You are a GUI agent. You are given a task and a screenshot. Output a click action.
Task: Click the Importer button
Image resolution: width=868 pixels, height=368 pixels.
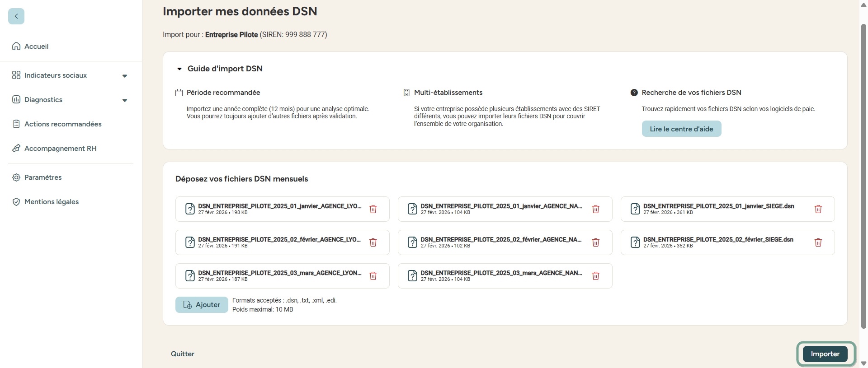click(x=825, y=354)
